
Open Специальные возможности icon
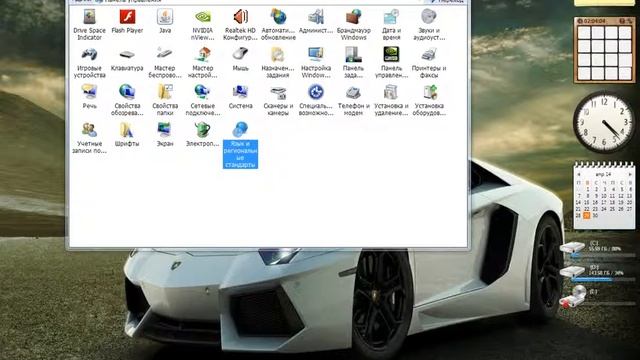pyautogui.click(x=316, y=100)
